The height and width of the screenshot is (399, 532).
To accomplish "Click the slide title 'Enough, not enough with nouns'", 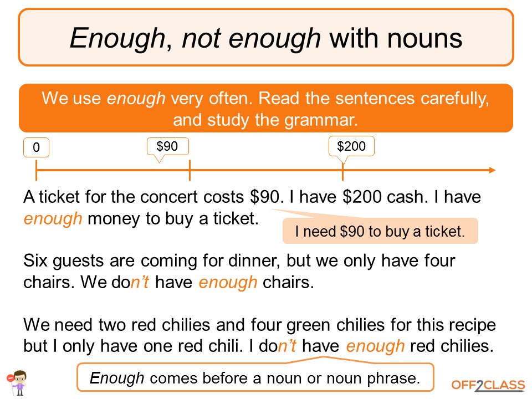I will [x=266, y=39].
